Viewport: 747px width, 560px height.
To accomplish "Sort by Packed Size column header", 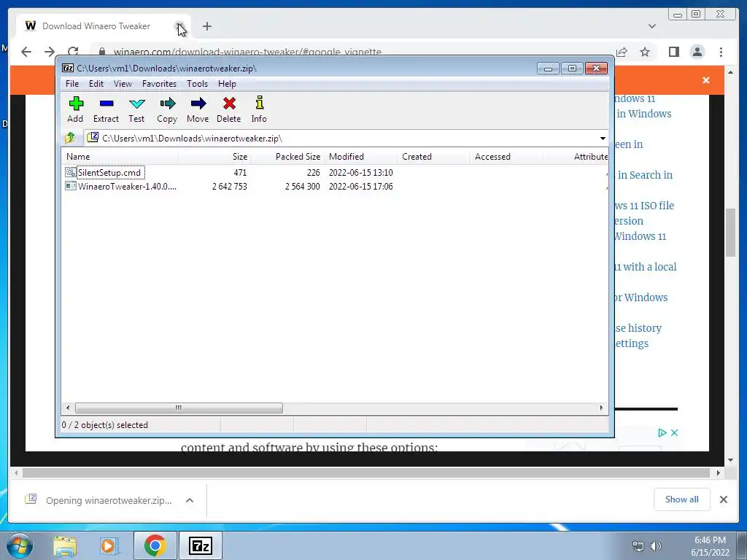I will pyautogui.click(x=287, y=157).
